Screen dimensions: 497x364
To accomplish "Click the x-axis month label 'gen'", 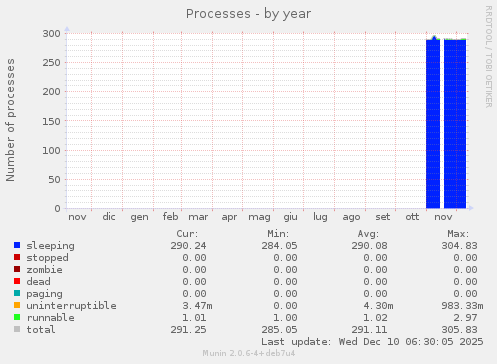I will coord(139,217).
